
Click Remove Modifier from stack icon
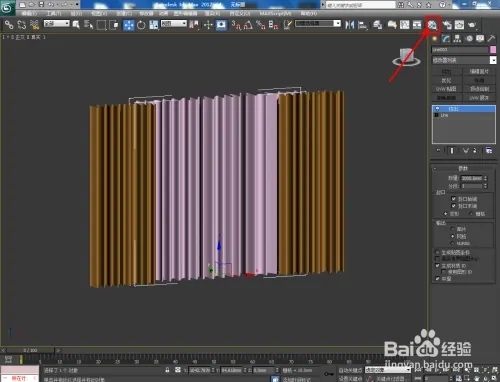click(475, 151)
